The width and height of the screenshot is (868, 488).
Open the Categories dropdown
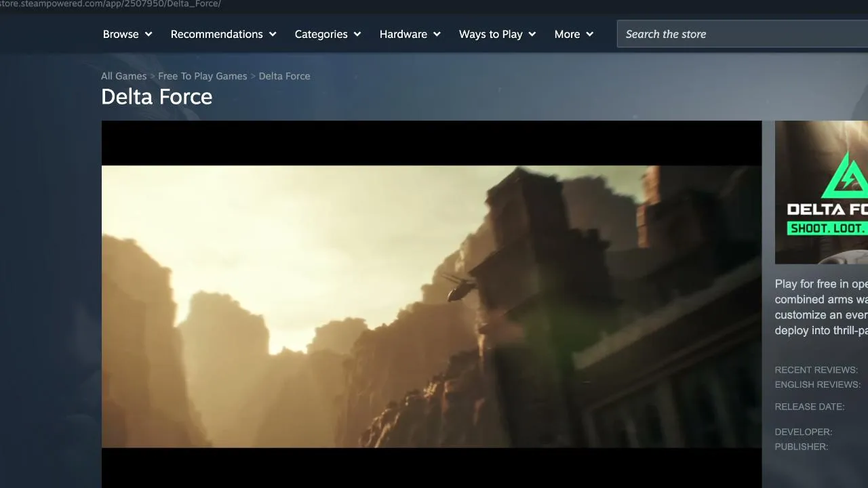tap(328, 34)
